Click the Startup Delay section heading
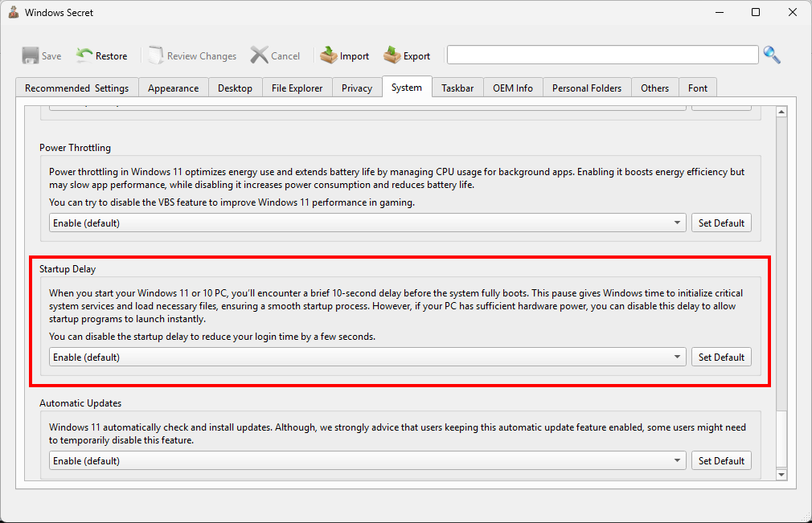The width and height of the screenshot is (812, 523). [68, 269]
